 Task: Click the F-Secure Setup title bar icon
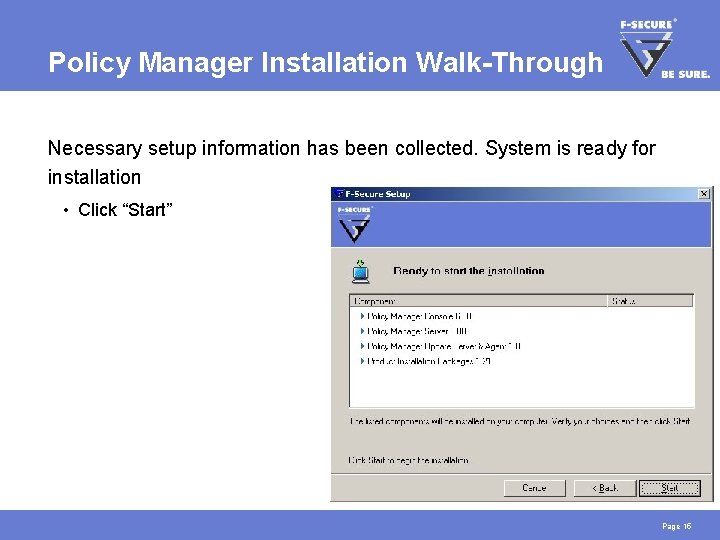click(340, 194)
